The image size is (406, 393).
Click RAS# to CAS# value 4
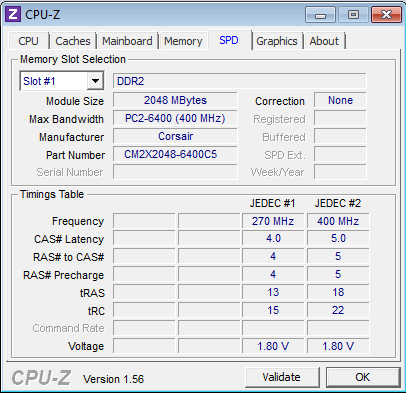[273, 257]
